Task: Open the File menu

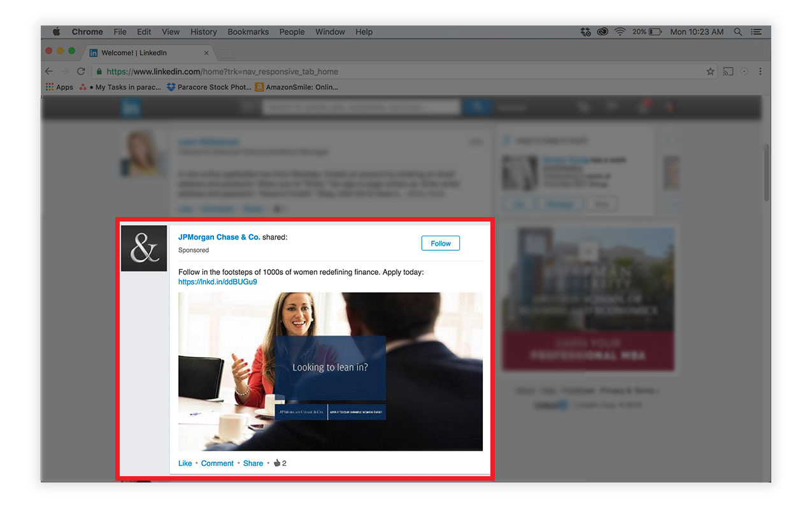Action: [x=120, y=32]
